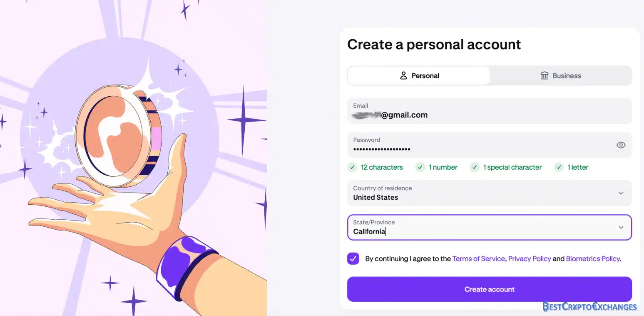The width and height of the screenshot is (644, 316).
Task: Click the 1 letter green checkmark icon
Action: 559,167
